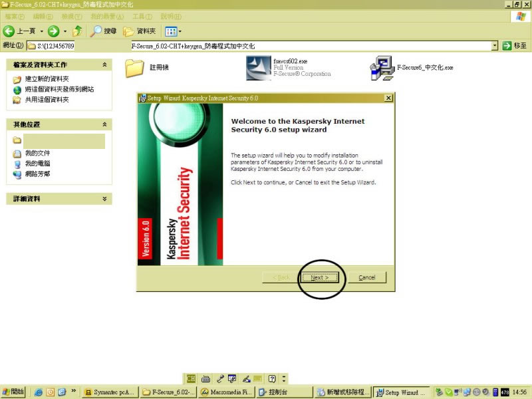Click the CH language indicator on language bar
This screenshot has width=532, height=399.
pyautogui.click(x=191, y=378)
